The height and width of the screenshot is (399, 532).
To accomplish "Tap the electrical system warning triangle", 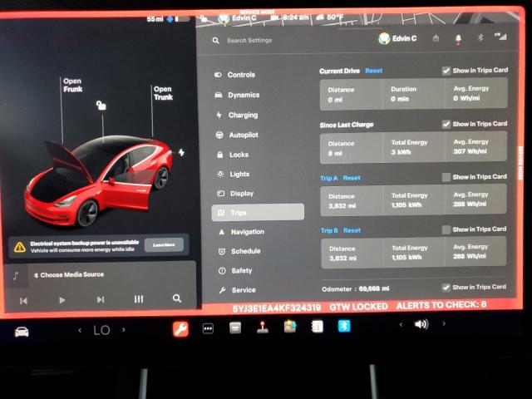I will point(20,247).
